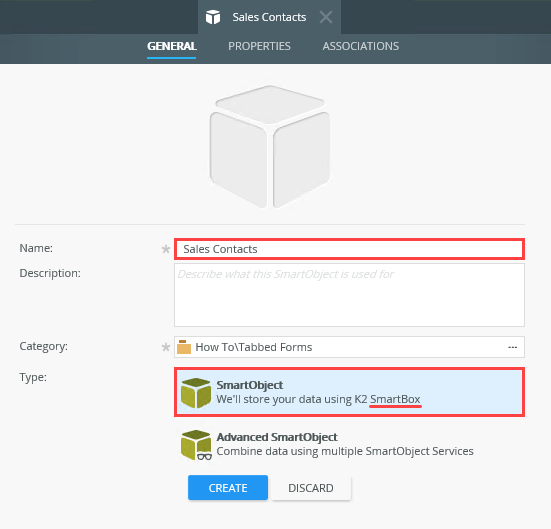Click into the Description text area
The width and height of the screenshot is (551, 529).
(349, 295)
